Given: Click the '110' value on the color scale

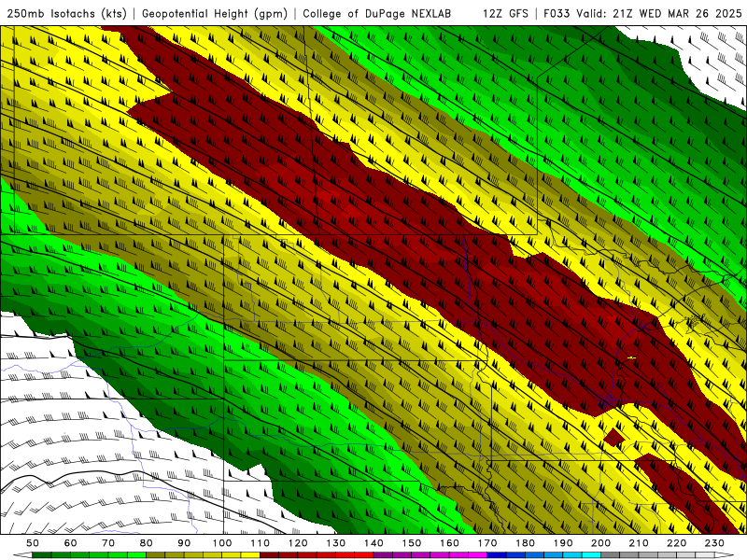Looking at the screenshot, I should pyautogui.click(x=261, y=543).
